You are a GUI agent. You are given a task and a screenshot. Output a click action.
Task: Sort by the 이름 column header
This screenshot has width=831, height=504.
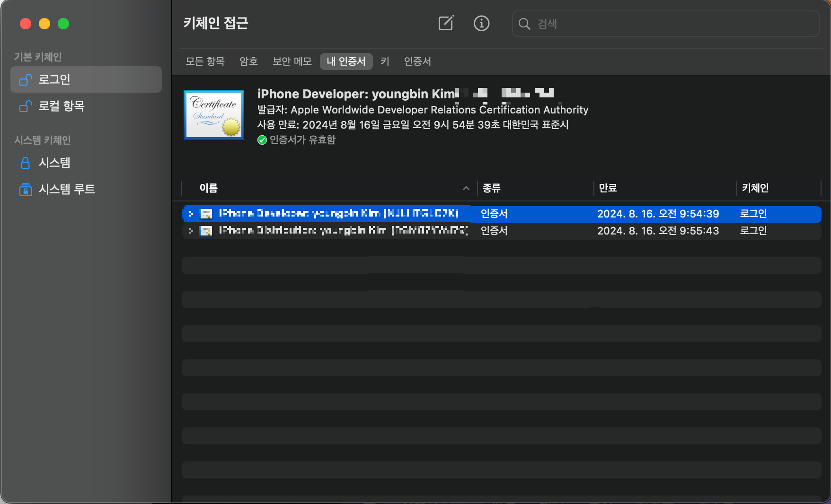point(209,188)
